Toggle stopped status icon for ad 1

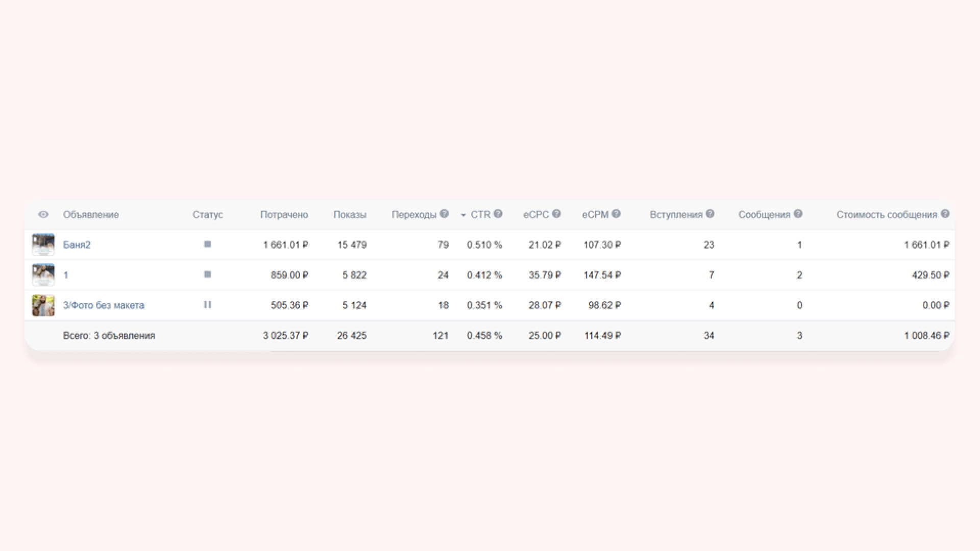click(x=207, y=274)
